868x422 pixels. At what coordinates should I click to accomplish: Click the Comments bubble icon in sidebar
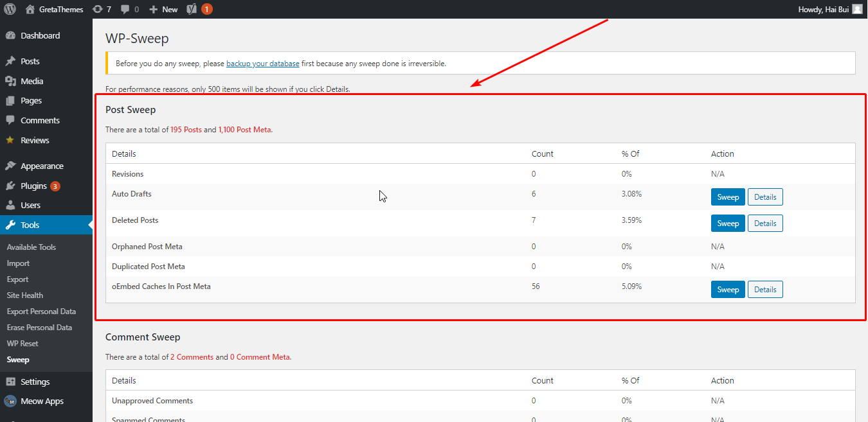coord(10,120)
